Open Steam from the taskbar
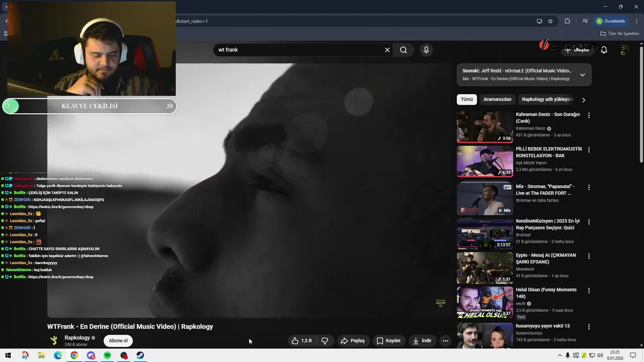This screenshot has width=644, height=362. pyautogui.click(x=140, y=355)
